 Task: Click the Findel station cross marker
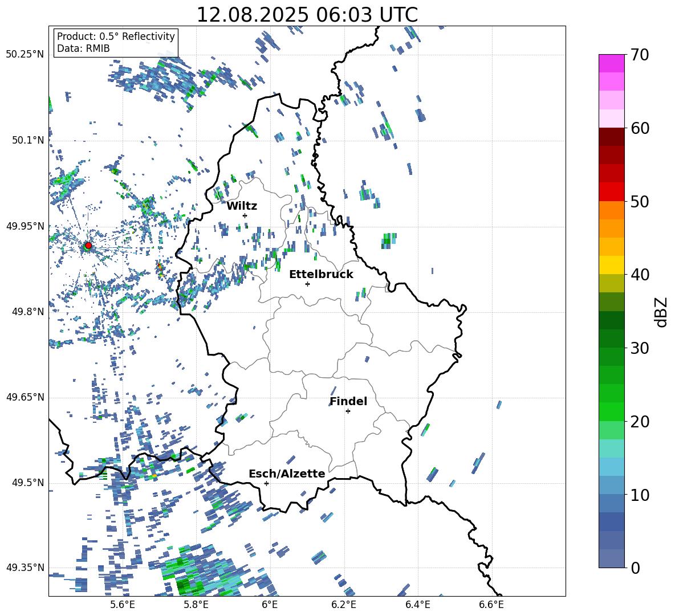348,411
